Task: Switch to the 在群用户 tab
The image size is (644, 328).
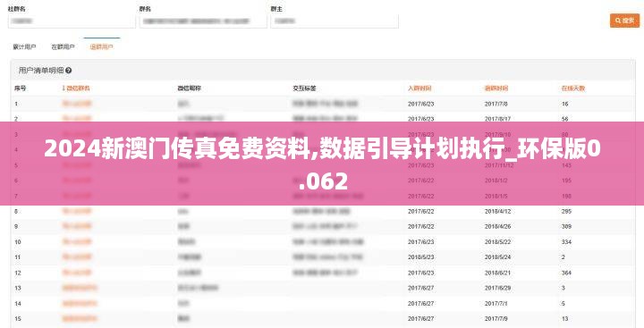Action: (63, 47)
